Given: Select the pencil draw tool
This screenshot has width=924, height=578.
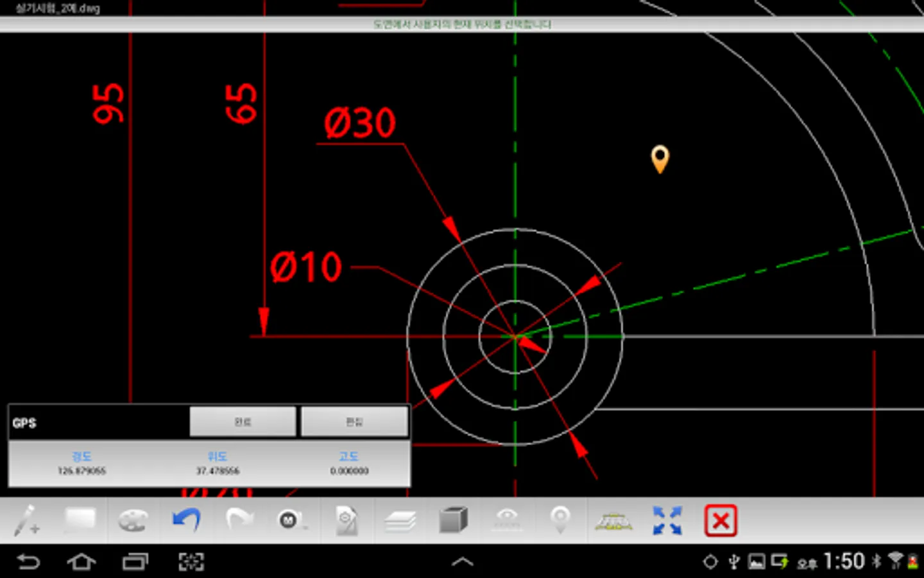Looking at the screenshot, I should (x=27, y=520).
